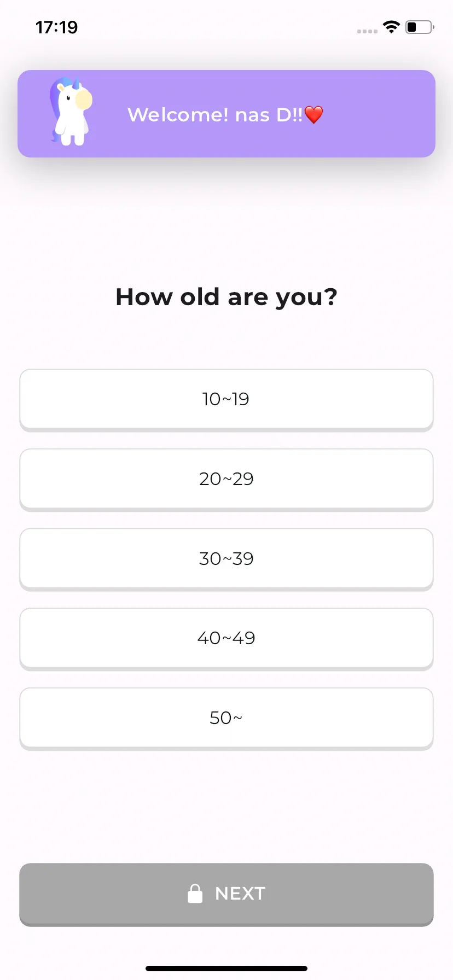Screen dimensions: 453x980
Task: Tap the Wi-Fi status icon
Action: tap(392, 27)
